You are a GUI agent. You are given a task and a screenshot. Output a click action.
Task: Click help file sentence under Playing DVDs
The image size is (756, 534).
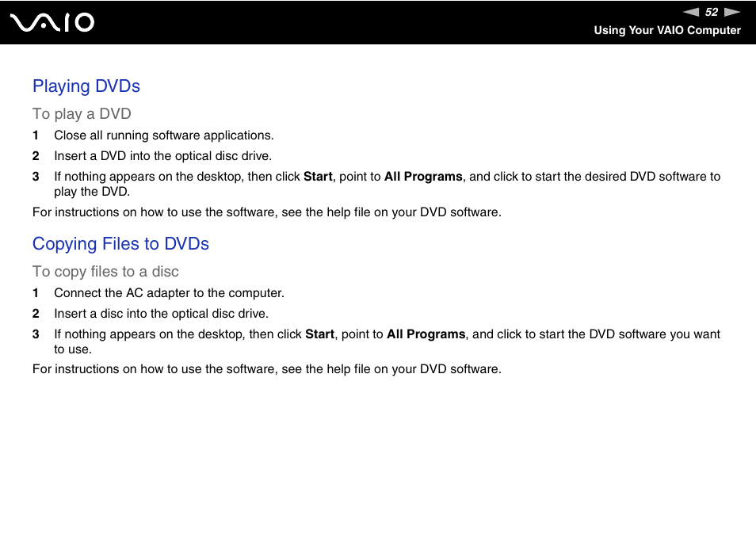(266, 212)
